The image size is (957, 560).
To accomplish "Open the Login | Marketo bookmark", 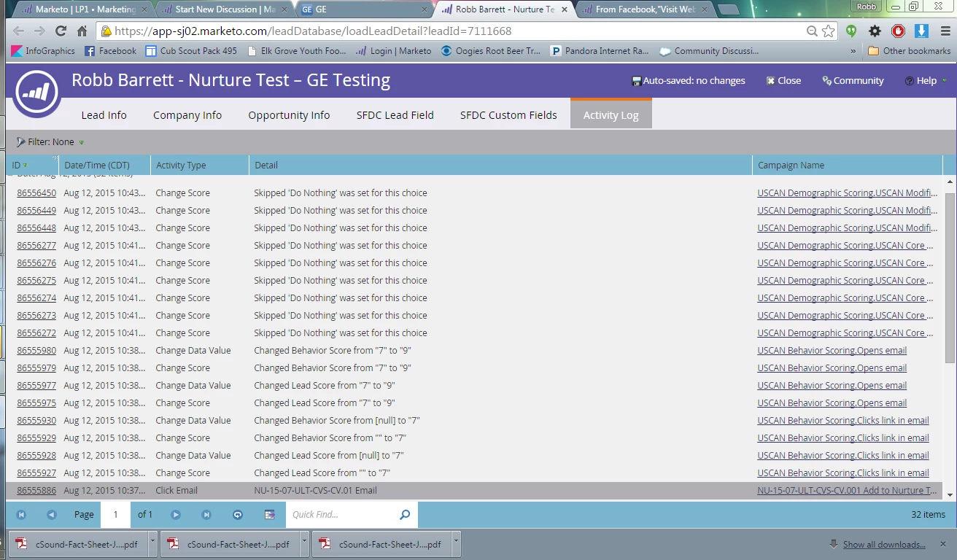I will pyautogui.click(x=393, y=51).
